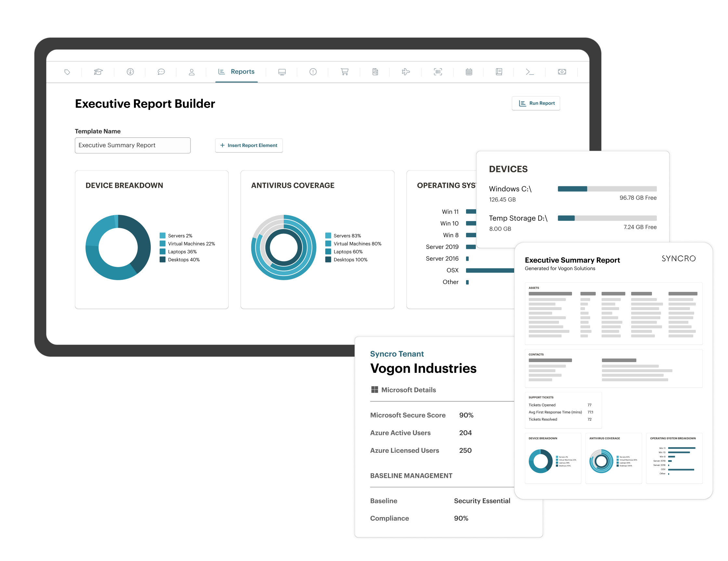Click Insert Report Element button
The image size is (728, 561).
249,146
